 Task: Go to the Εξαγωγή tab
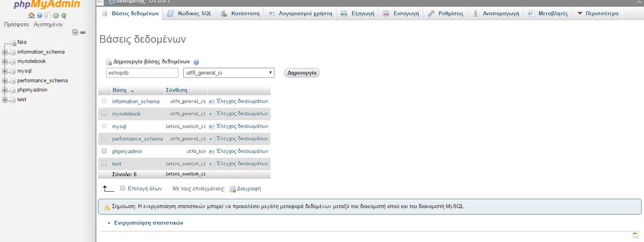pos(357,14)
